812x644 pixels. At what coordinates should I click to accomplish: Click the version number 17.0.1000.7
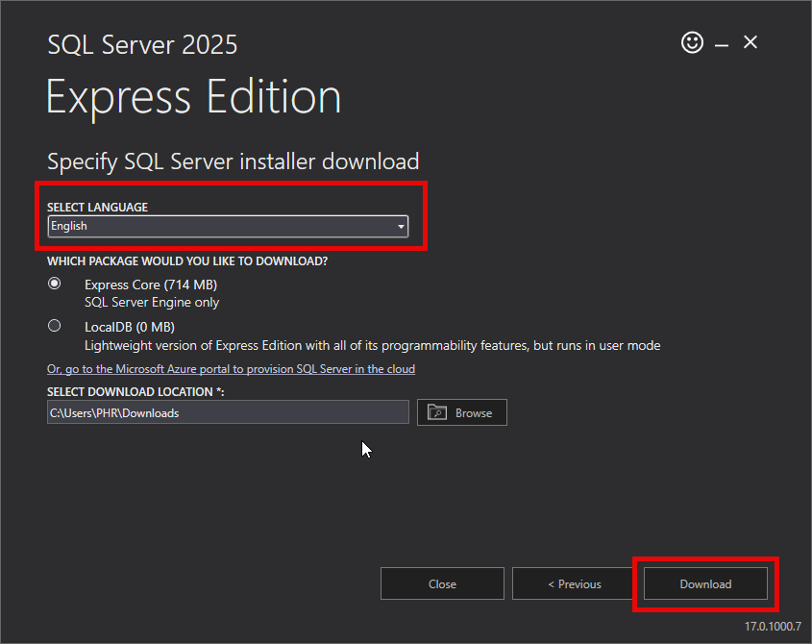click(x=772, y=626)
